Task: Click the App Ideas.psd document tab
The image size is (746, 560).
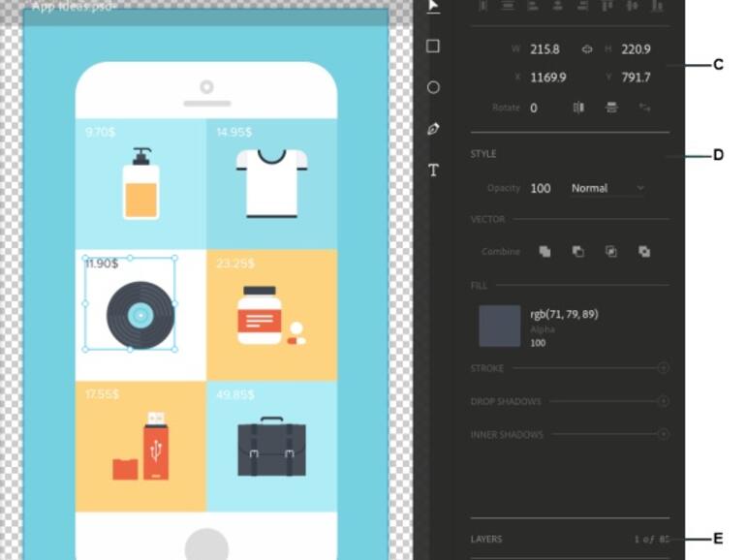Action: pyautogui.click(x=74, y=7)
